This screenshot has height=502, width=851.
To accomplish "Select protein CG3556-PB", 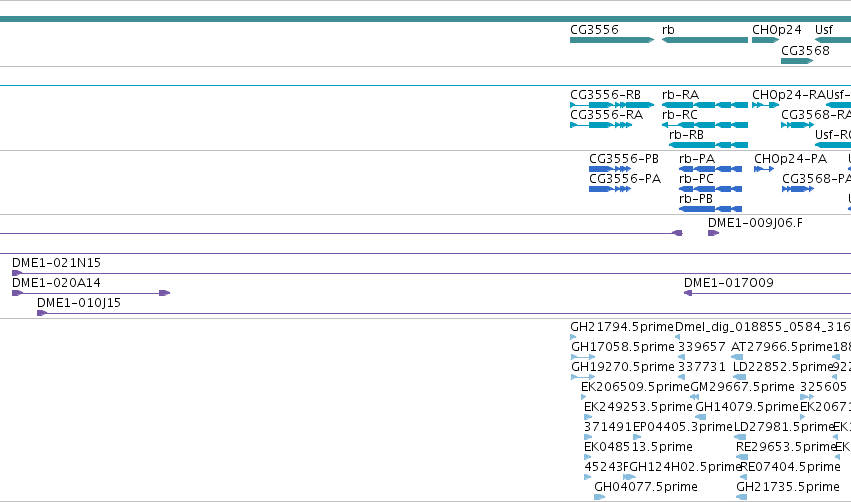I will click(x=609, y=169).
